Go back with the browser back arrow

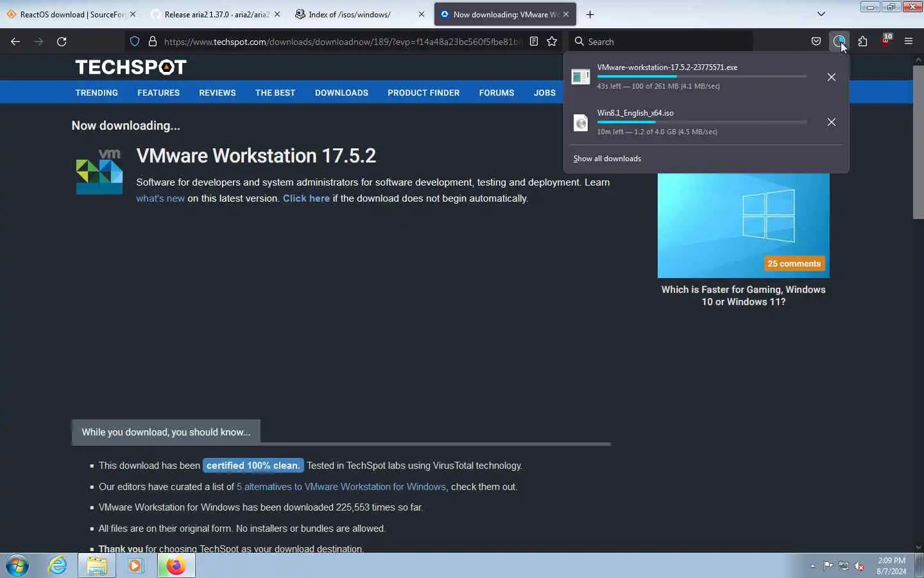point(15,41)
